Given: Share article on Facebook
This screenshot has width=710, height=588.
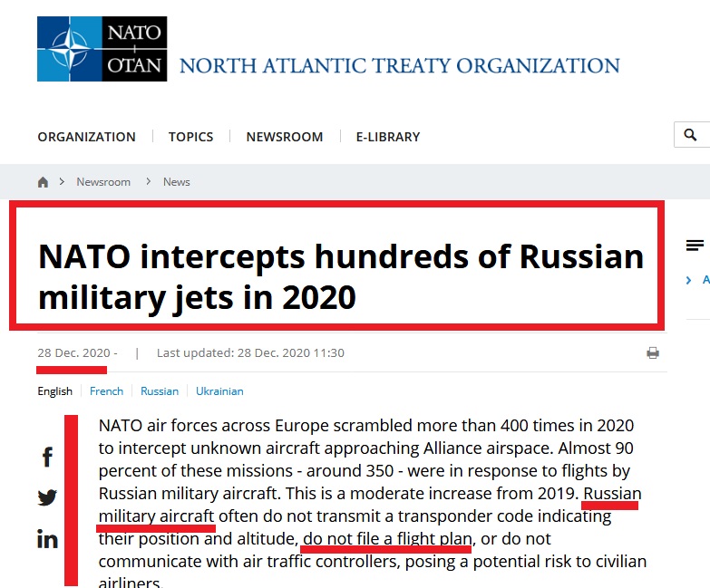Looking at the screenshot, I should [x=47, y=458].
